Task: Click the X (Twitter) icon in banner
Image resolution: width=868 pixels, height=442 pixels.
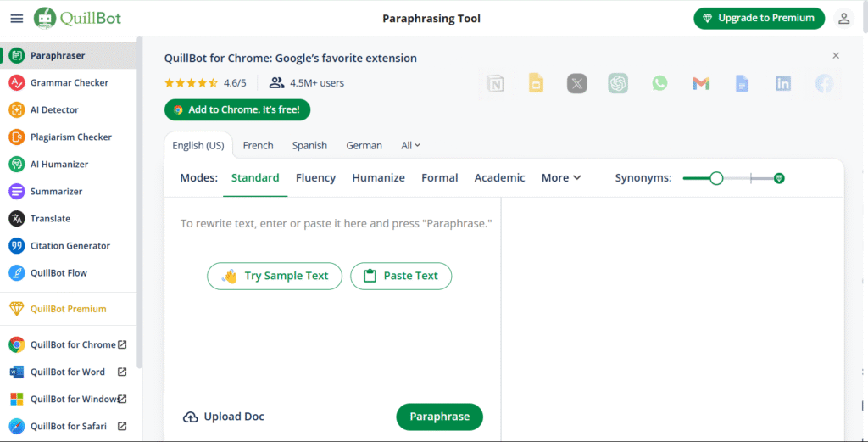Action: (576, 84)
